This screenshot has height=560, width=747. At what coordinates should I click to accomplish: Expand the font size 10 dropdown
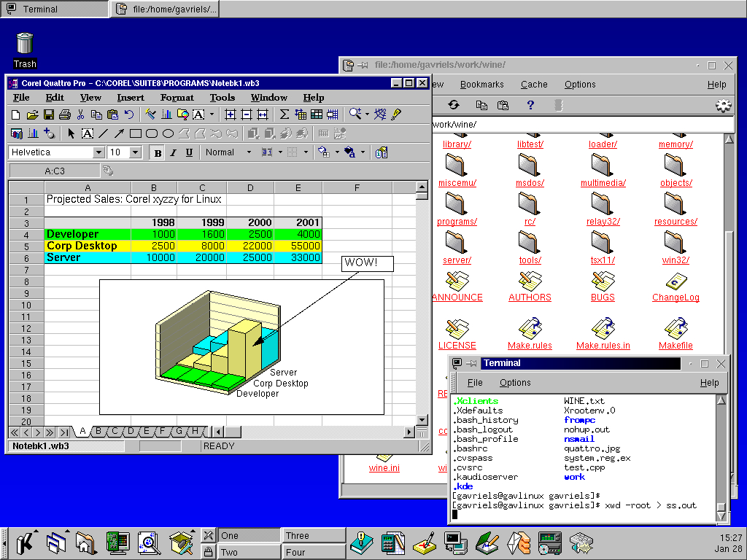(x=135, y=152)
